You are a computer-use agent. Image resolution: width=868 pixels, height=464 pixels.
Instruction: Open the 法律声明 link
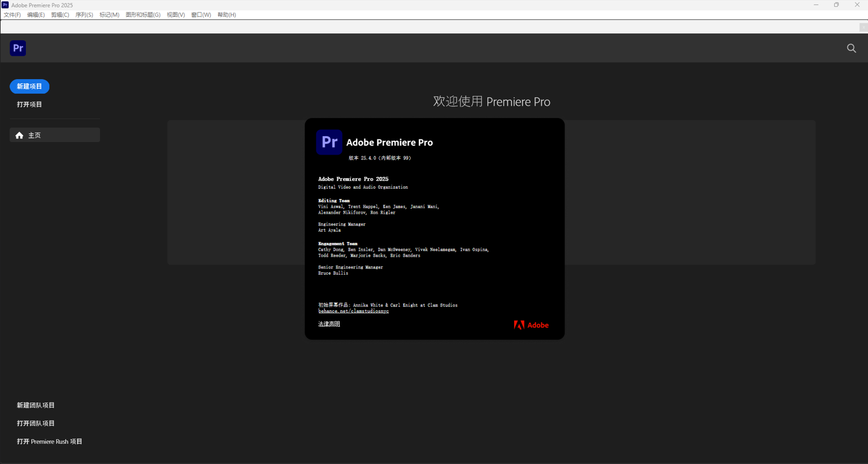[329, 324]
